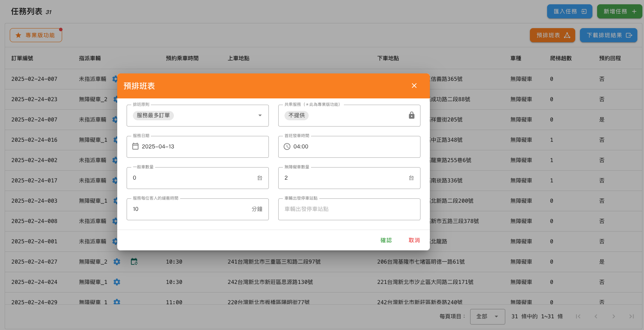Click the 服務最多訂單 chip
This screenshot has height=330, width=644.
[x=153, y=116]
